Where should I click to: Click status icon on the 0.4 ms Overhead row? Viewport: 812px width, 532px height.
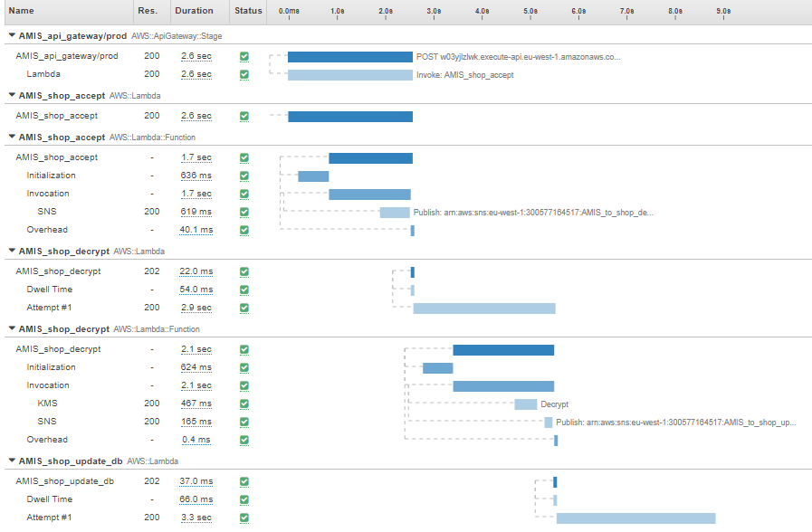coord(244,440)
